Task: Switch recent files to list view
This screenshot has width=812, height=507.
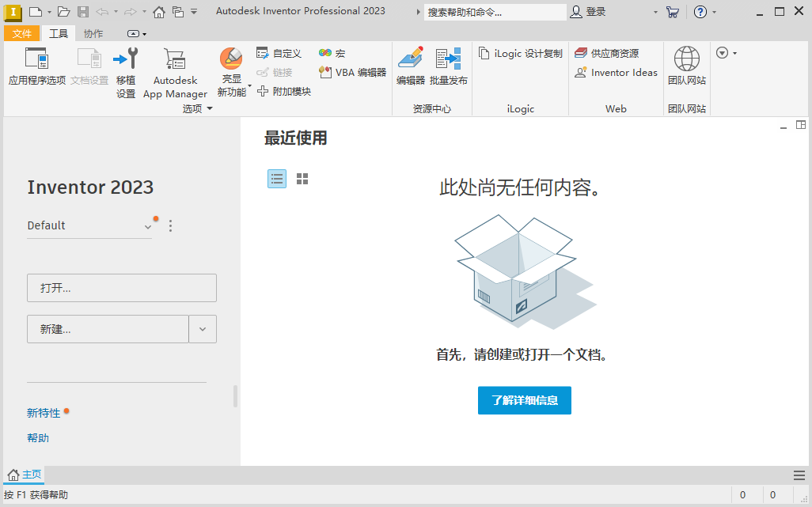Action: pyautogui.click(x=276, y=178)
